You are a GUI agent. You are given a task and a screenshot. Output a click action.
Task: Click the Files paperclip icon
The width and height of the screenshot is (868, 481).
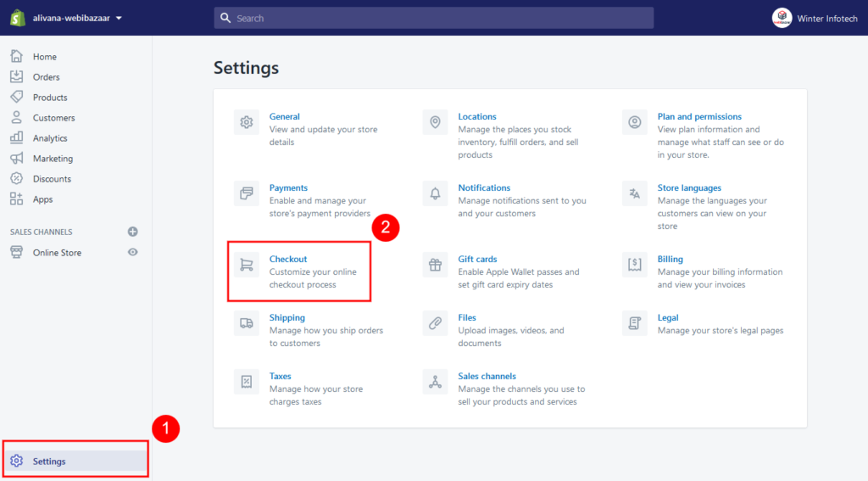pyautogui.click(x=436, y=323)
